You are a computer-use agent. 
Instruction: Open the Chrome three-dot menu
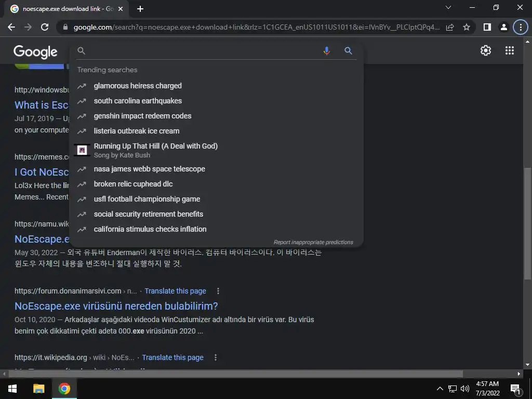tap(521, 27)
